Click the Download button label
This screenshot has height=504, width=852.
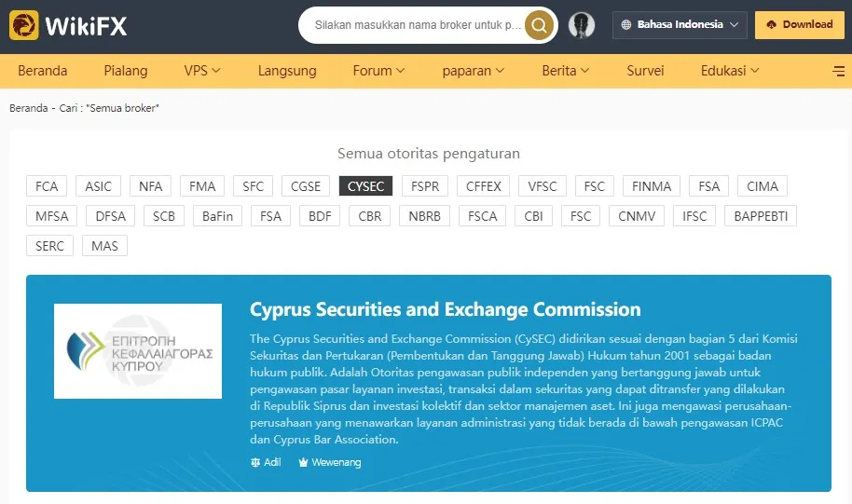click(x=807, y=24)
